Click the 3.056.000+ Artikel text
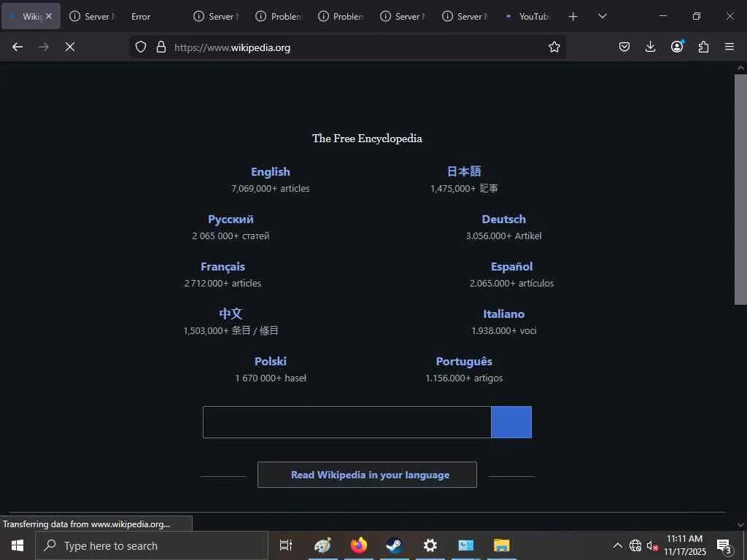747x560 pixels. 503,236
